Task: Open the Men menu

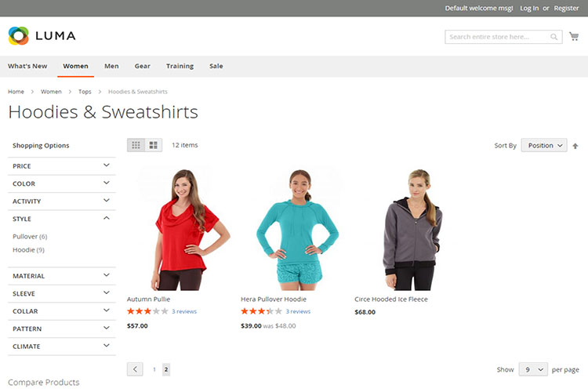Action: click(x=111, y=66)
